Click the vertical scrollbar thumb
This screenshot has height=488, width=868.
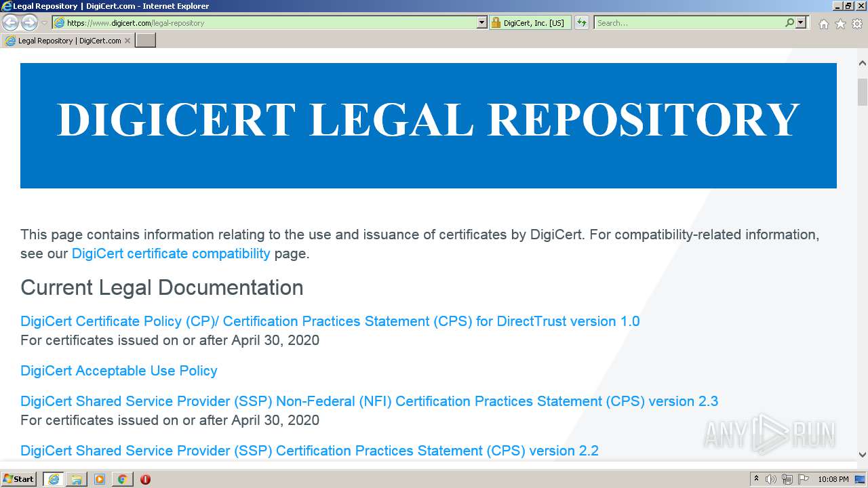(x=863, y=92)
